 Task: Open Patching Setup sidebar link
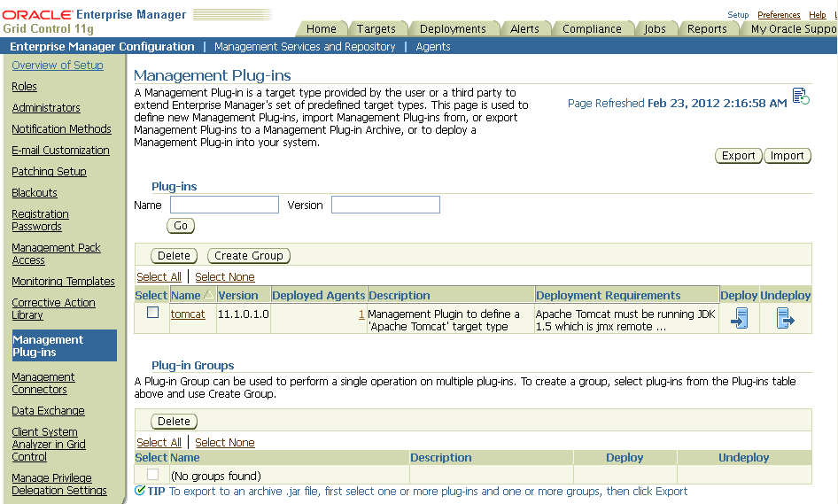[50, 172]
